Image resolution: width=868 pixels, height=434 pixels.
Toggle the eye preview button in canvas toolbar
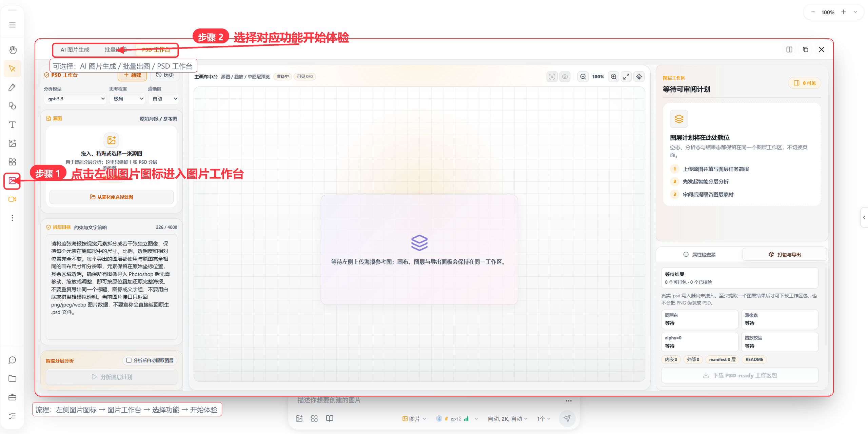coord(565,77)
